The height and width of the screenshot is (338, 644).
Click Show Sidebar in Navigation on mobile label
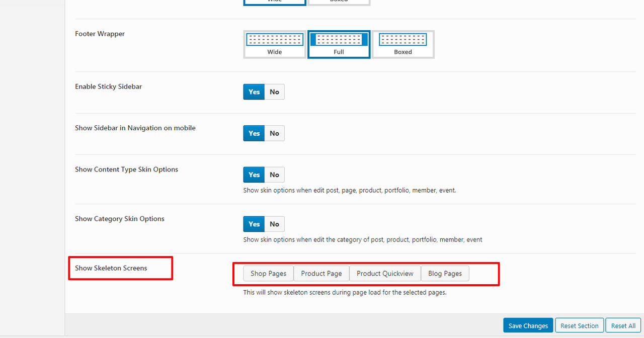point(135,128)
